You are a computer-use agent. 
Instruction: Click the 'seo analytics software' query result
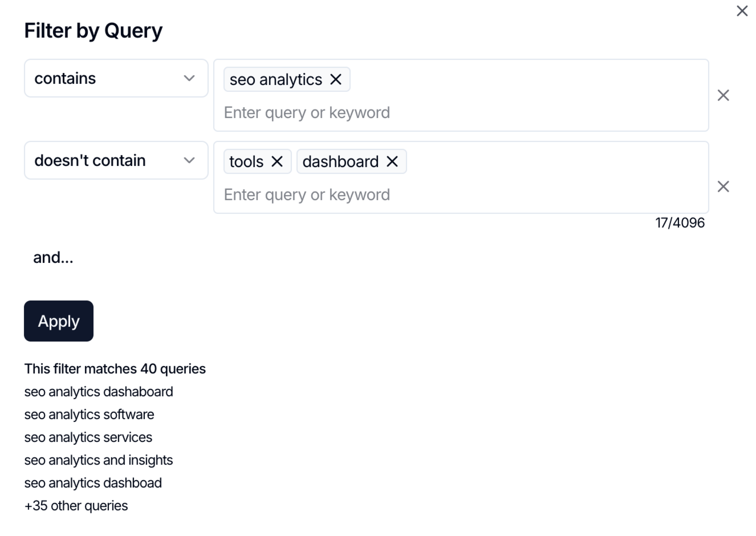(89, 415)
